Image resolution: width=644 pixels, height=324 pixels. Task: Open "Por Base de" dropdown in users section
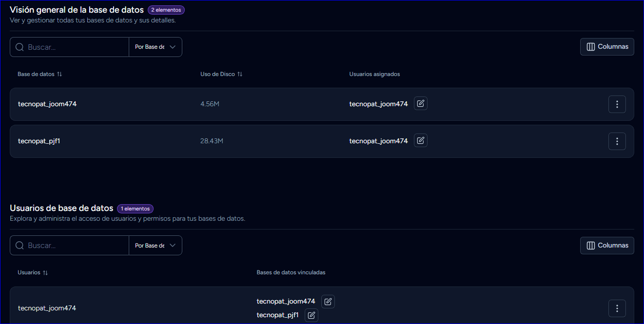pyautogui.click(x=155, y=246)
